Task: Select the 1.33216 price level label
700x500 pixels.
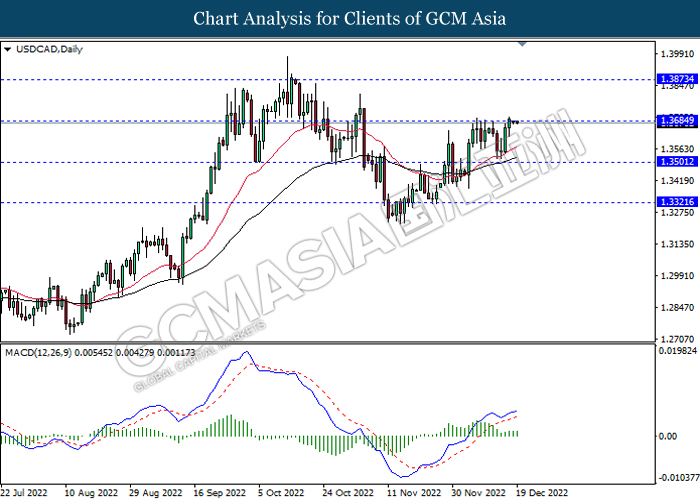Action: point(677,202)
